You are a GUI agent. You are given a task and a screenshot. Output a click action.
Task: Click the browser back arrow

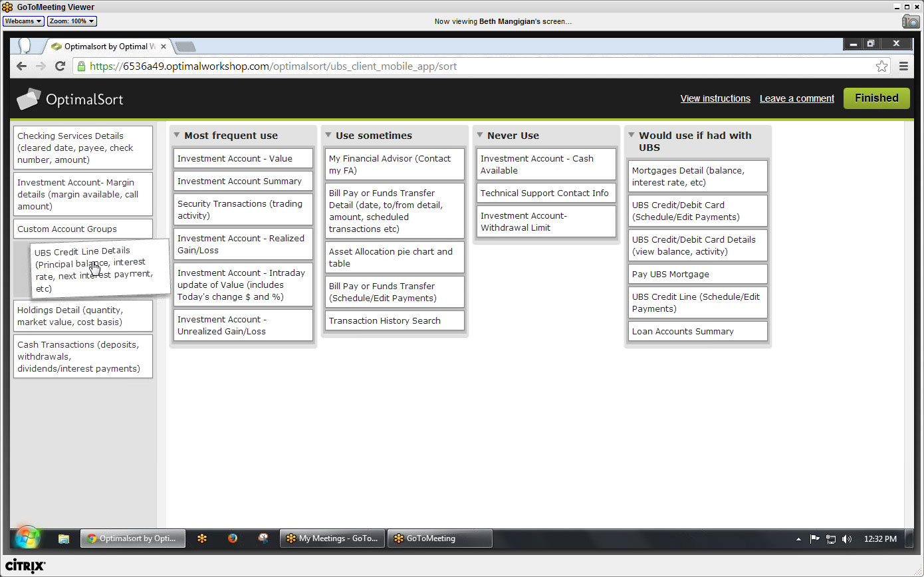pos(21,66)
